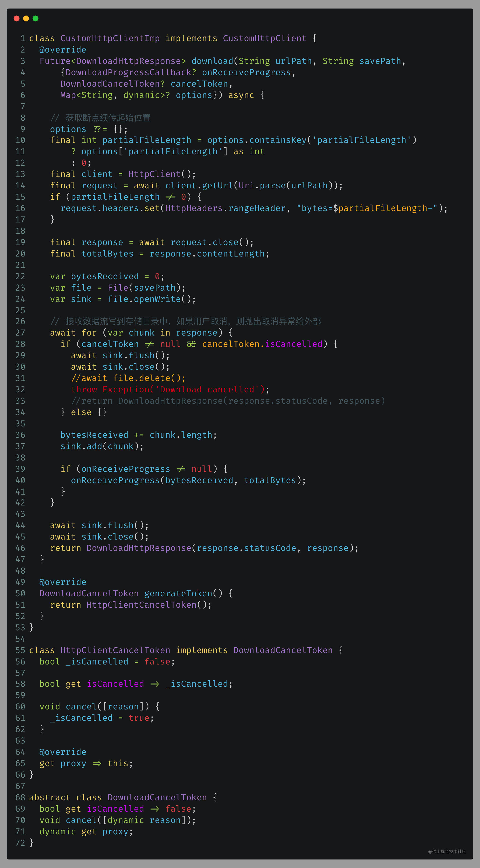Click the commented return statement on line 33

coord(228,401)
